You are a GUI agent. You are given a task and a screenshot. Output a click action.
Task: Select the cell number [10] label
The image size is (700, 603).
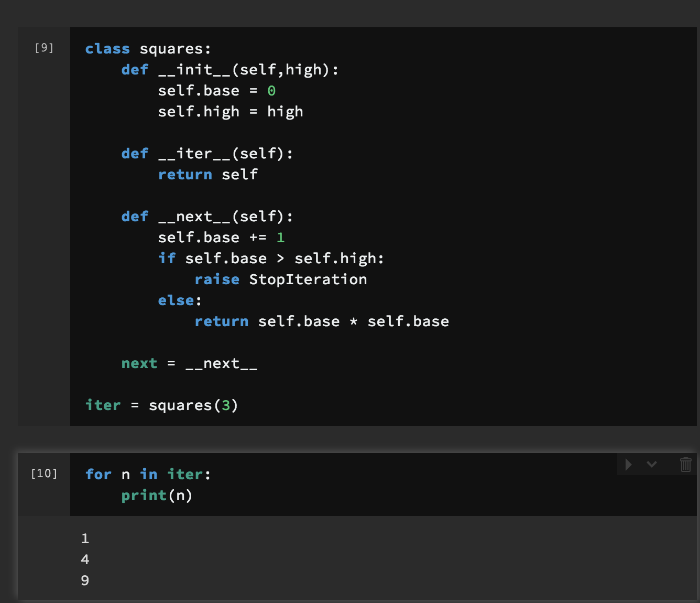[44, 473]
